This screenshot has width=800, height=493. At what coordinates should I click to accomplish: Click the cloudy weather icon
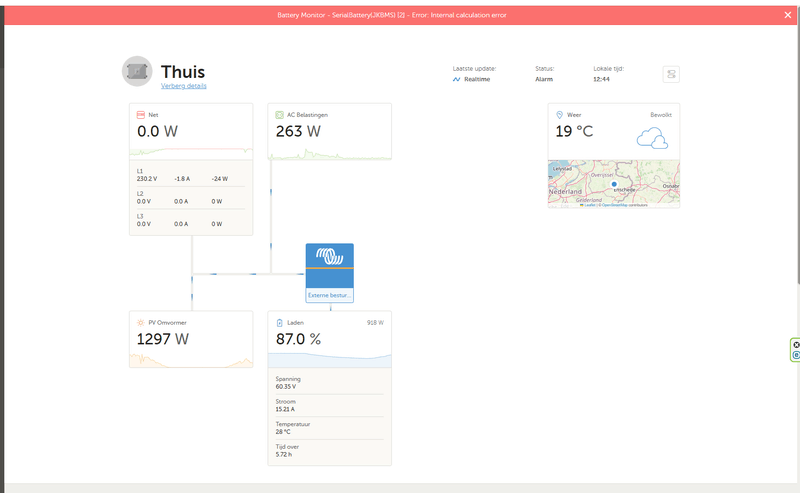click(652, 138)
